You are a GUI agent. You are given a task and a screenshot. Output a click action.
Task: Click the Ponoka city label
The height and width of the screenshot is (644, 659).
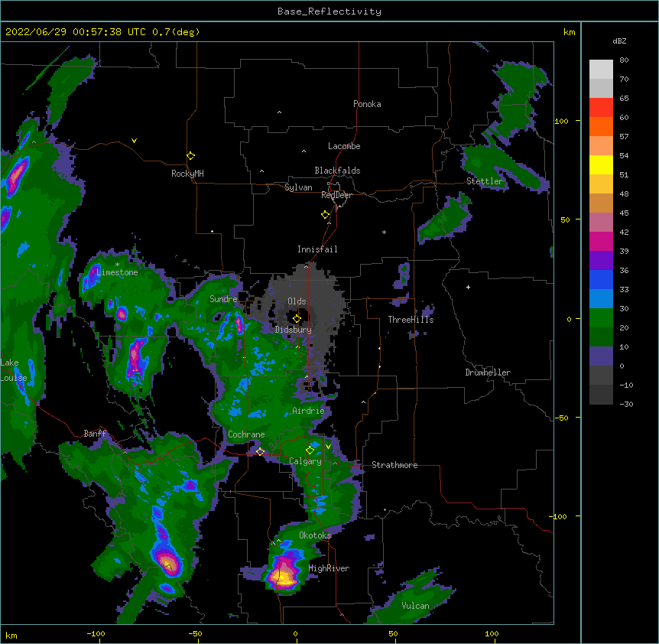pos(367,104)
